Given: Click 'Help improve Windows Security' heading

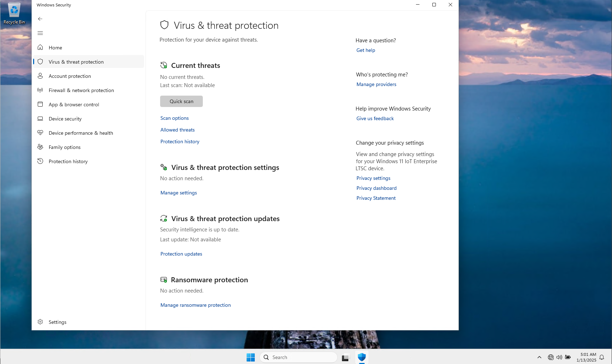Looking at the screenshot, I should 393,109.
